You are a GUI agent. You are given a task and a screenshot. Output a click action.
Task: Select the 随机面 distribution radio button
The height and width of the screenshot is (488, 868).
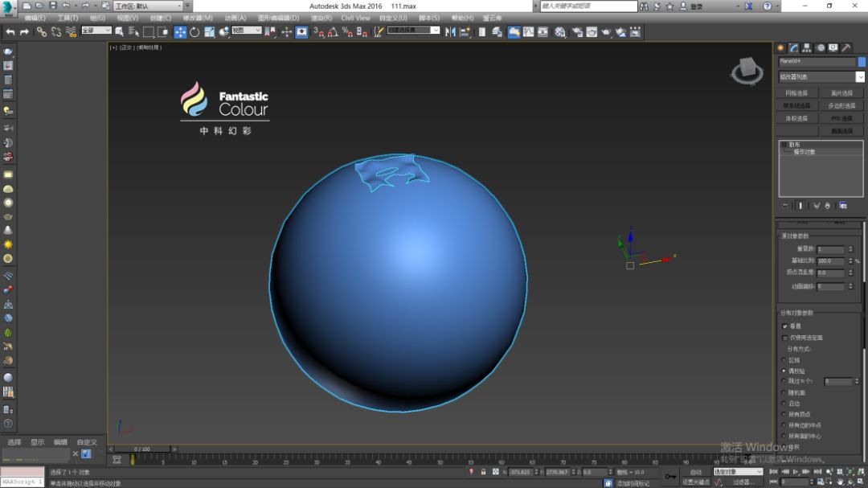[785, 392]
